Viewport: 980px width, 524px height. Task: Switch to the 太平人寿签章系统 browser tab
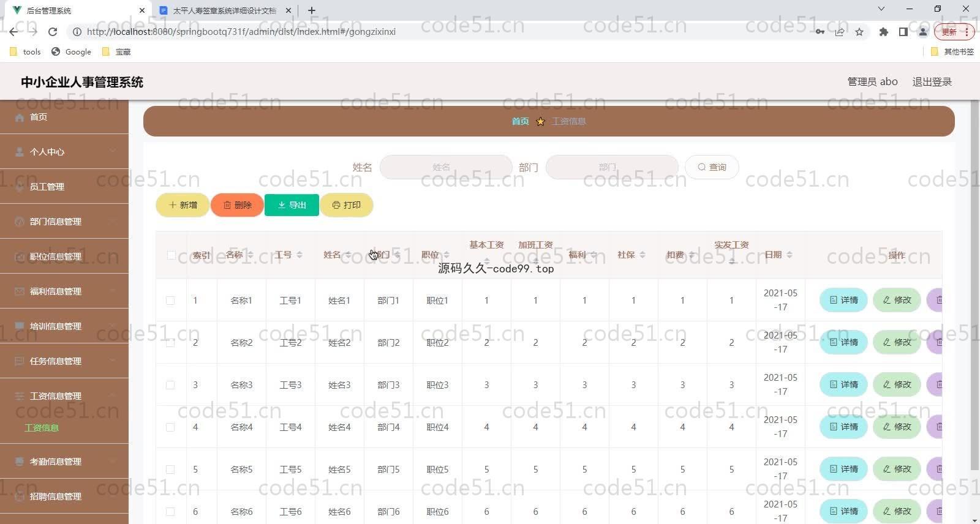coord(224,10)
